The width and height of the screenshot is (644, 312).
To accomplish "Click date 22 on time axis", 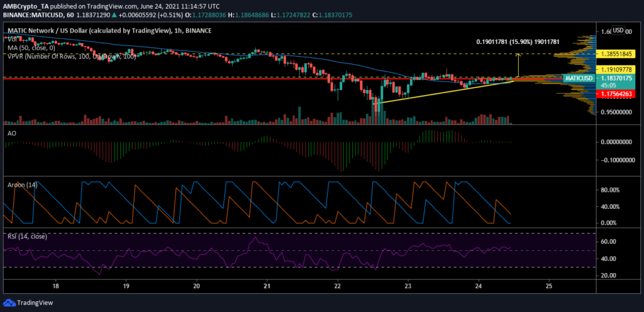I will point(338,286).
